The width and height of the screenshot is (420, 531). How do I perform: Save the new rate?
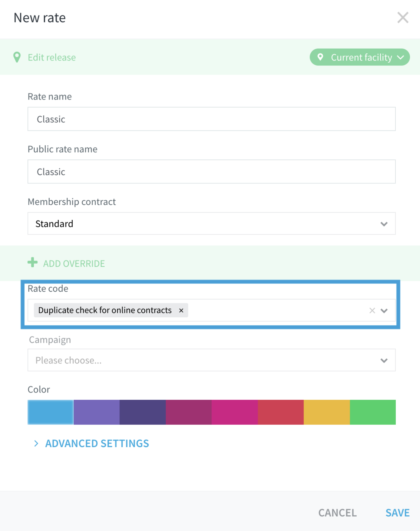click(397, 513)
